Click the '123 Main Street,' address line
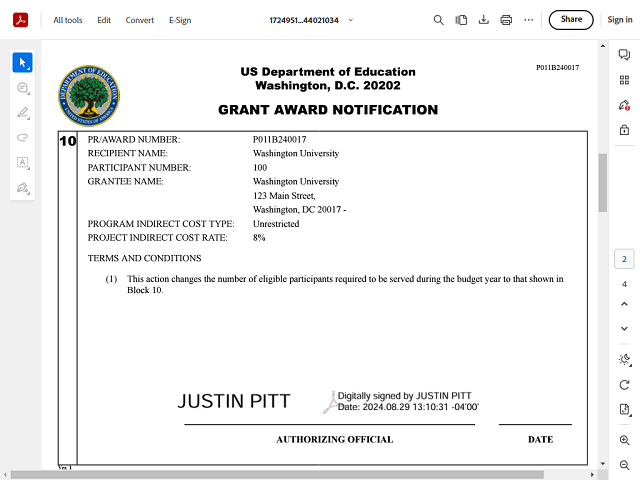 tap(284, 196)
